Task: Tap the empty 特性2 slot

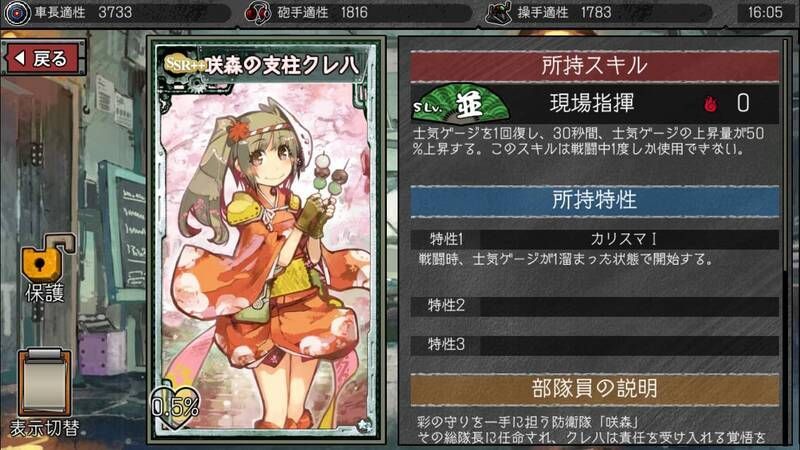Action: (x=595, y=306)
